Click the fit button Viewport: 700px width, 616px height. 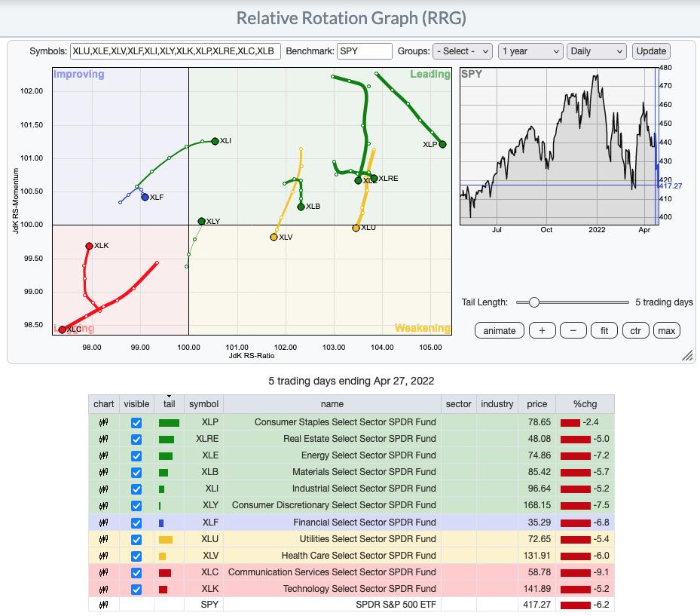click(604, 331)
